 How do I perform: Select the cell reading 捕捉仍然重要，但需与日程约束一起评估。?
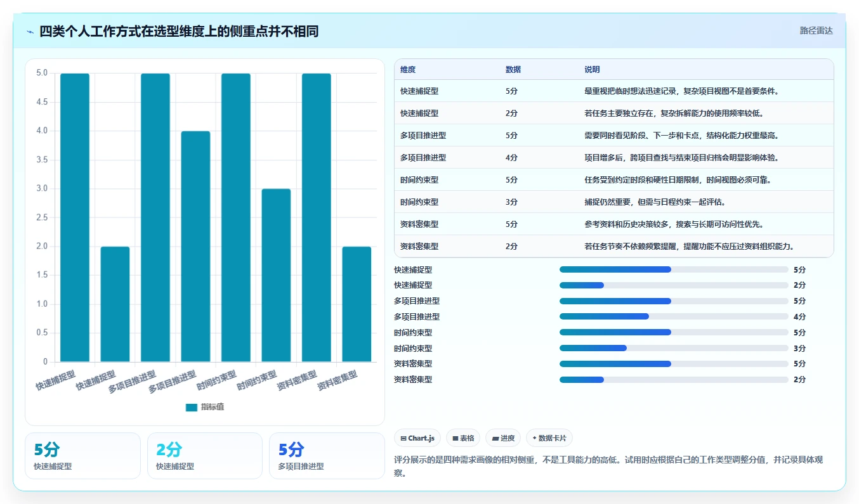[705, 202]
